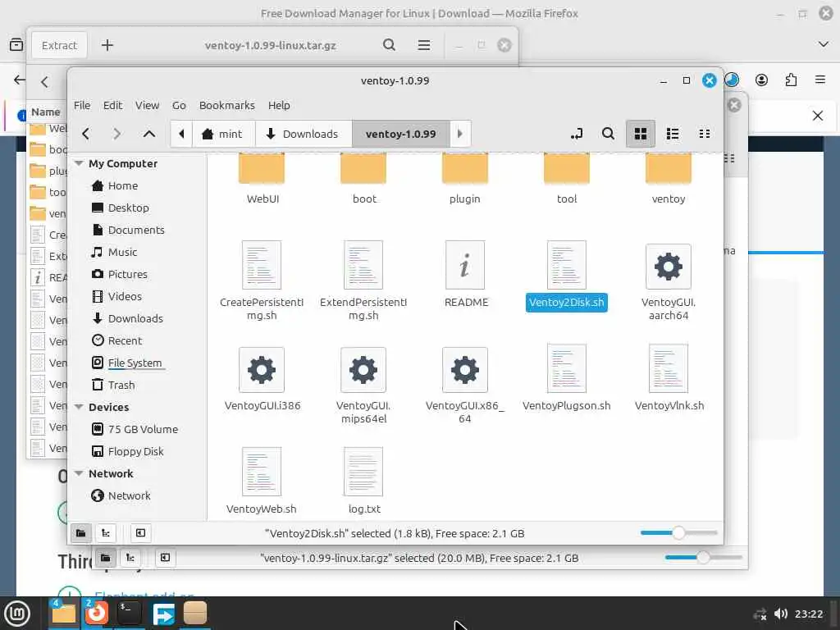The image size is (840, 630).
Task: Open Recent in sidebar
Action: tap(125, 340)
